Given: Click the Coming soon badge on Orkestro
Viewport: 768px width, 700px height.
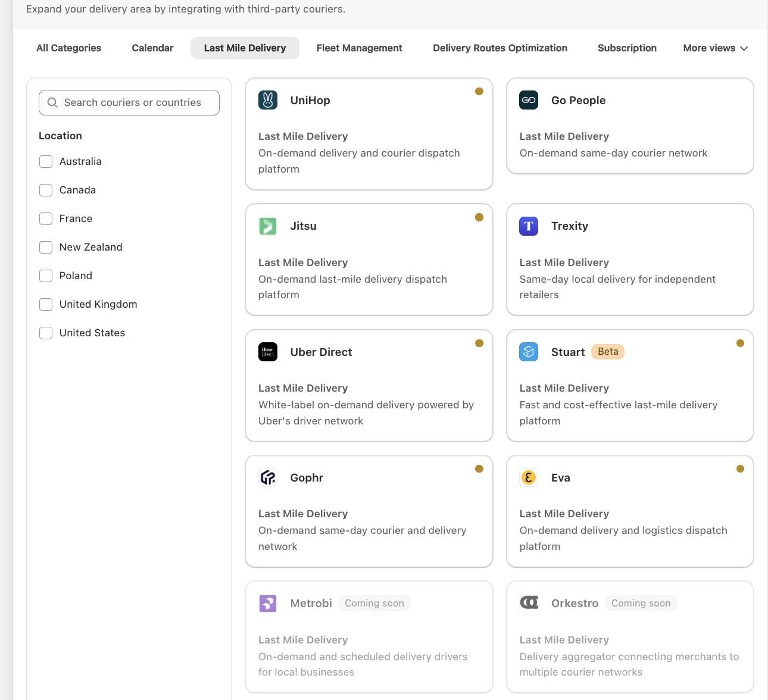Looking at the screenshot, I should point(641,603).
